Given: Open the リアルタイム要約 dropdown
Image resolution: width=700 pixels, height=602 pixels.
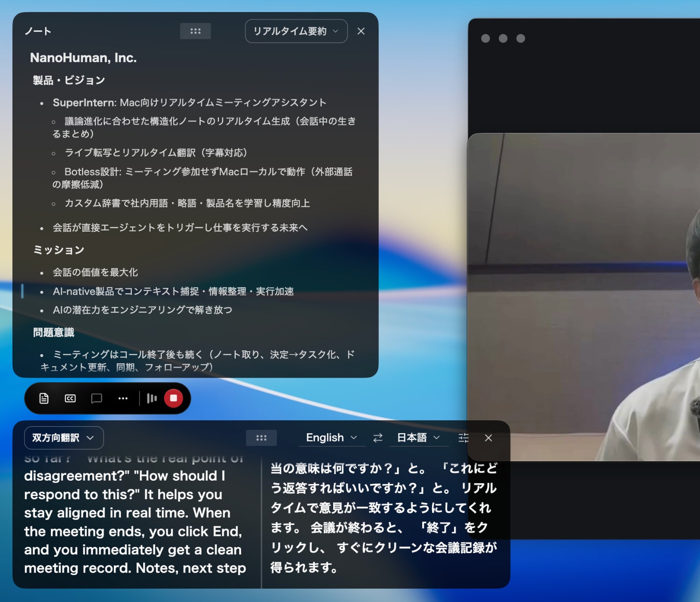Looking at the screenshot, I should coord(296,31).
